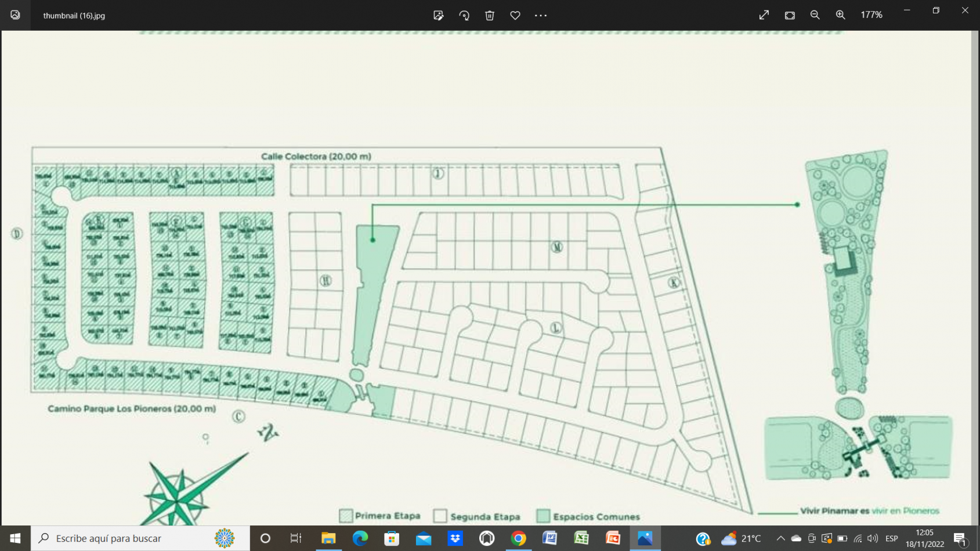Open notification center

960,539
